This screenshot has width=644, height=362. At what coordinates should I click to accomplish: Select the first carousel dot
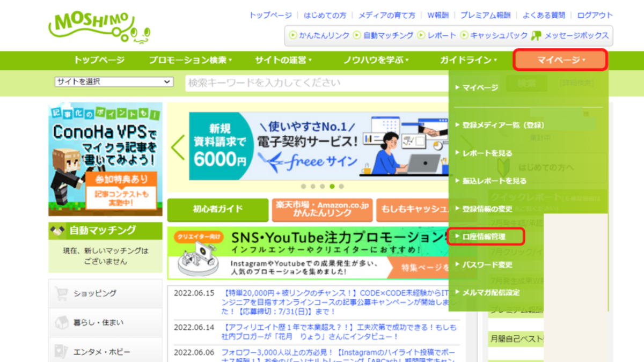(x=303, y=187)
